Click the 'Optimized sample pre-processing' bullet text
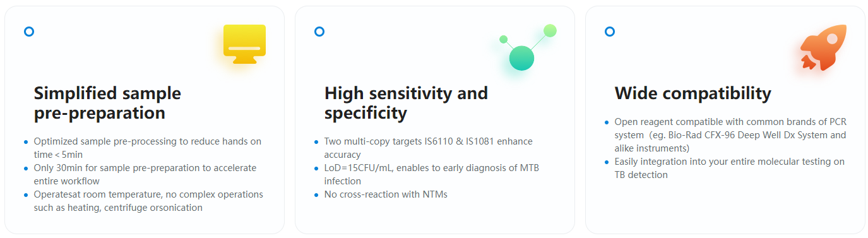 point(147,148)
